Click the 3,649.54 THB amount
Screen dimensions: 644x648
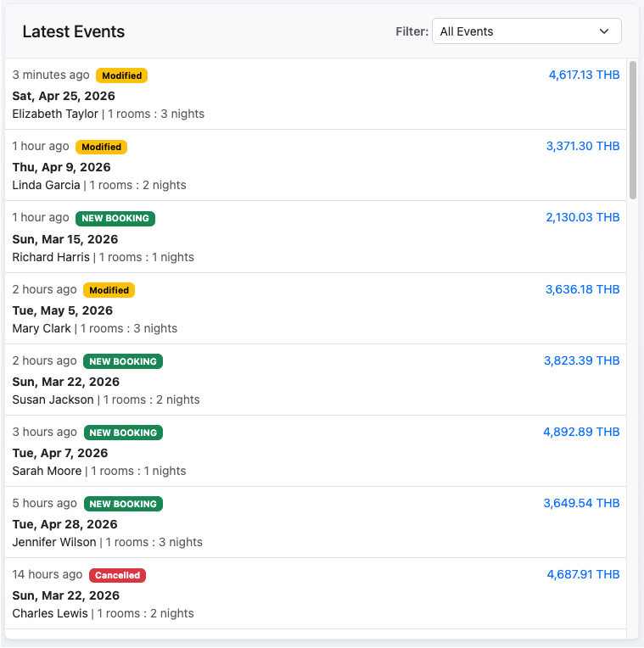[x=581, y=503]
